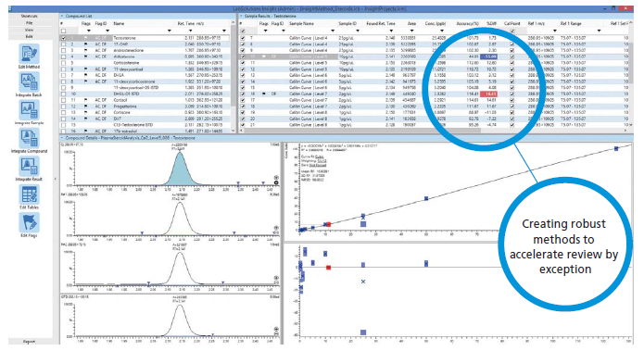Select the Progesterone compound row
This screenshot has height=351, width=644.
tap(145, 107)
